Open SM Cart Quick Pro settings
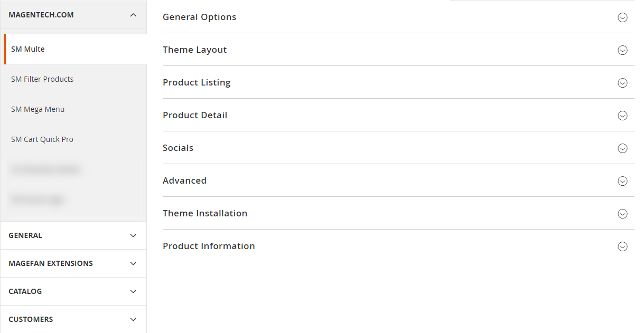The height and width of the screenshot is (333, 644). click(x=42, y=139)
